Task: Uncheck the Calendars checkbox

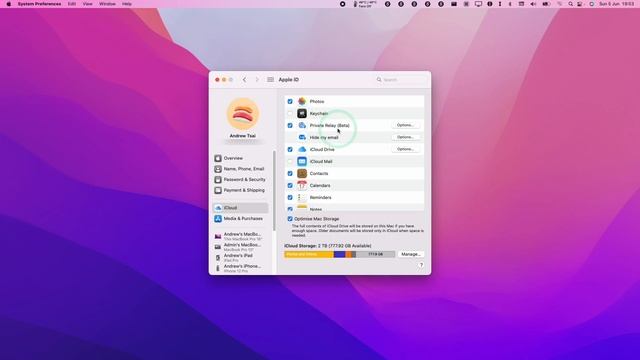Action: pos(290,185)
